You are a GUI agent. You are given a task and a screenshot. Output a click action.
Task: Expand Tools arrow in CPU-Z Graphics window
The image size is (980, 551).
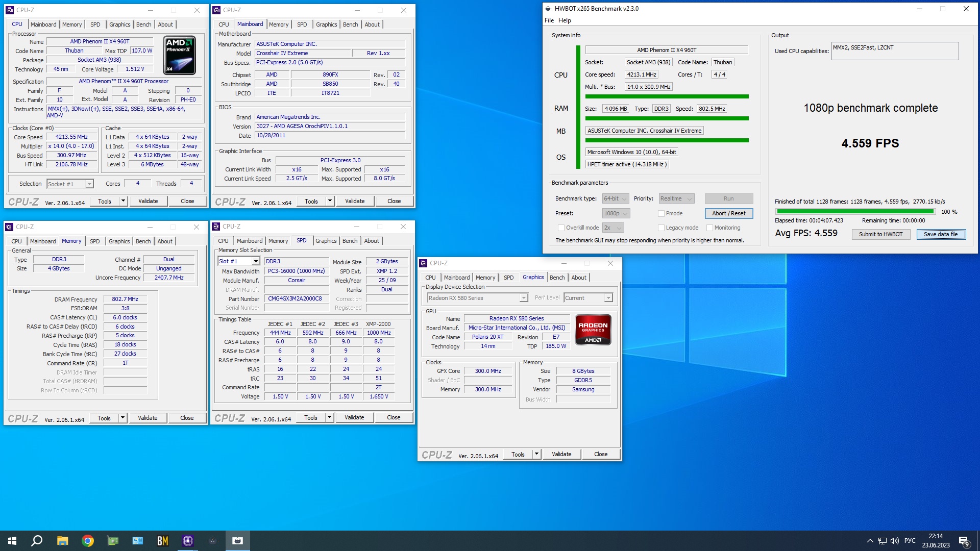[536, 454]
